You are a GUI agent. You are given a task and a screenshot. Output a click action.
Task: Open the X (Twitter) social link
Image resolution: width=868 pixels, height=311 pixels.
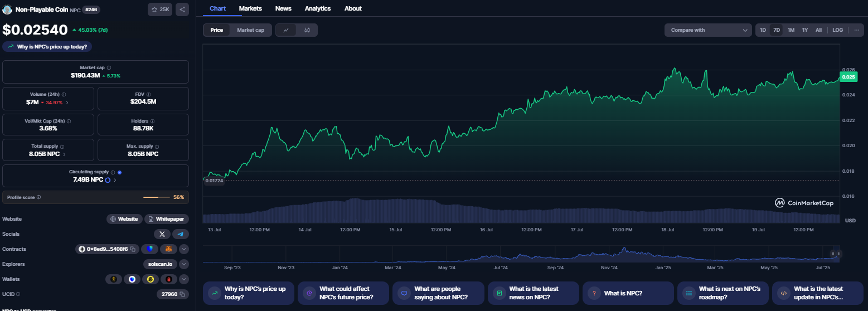click(162, 234)
